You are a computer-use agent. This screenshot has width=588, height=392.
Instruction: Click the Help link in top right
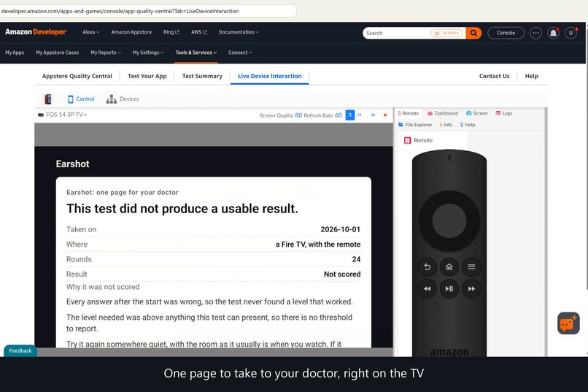[x=531, y=76]
